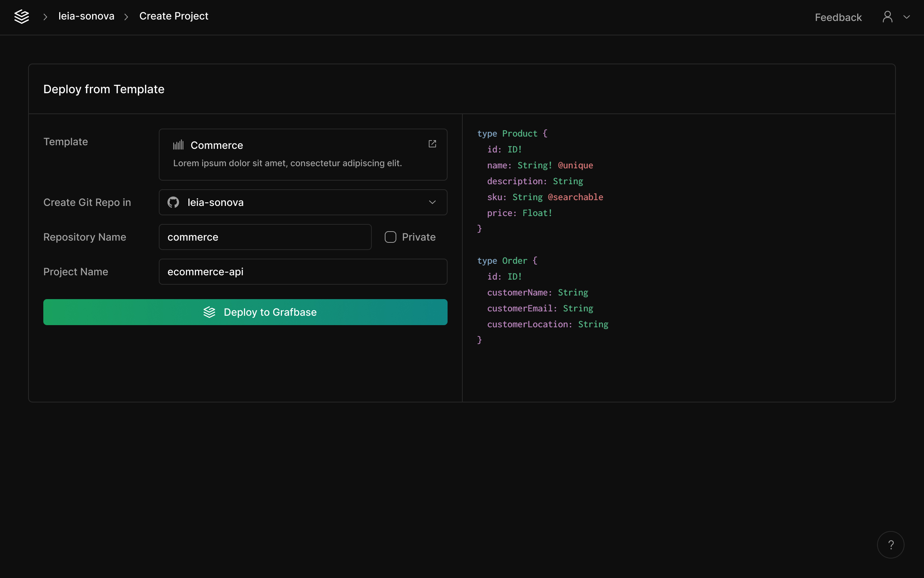
Task: Open the Feedback link
Action: point(838,17)
